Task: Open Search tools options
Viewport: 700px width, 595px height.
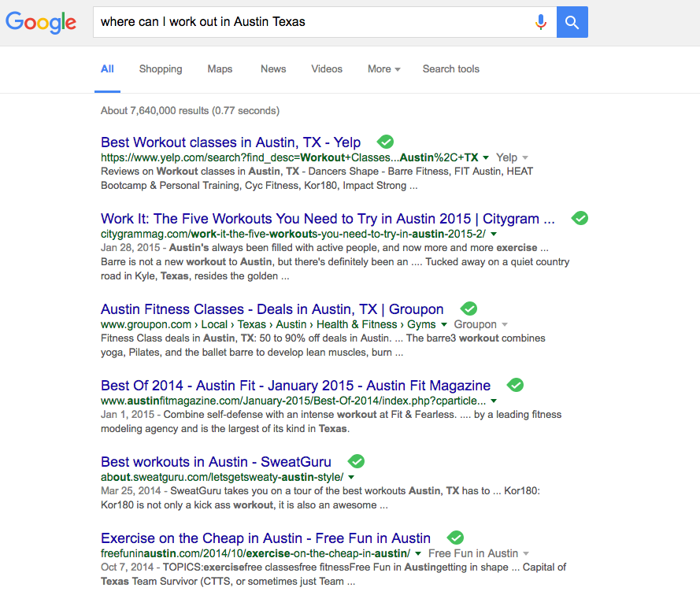Action: tap(451, 69)
